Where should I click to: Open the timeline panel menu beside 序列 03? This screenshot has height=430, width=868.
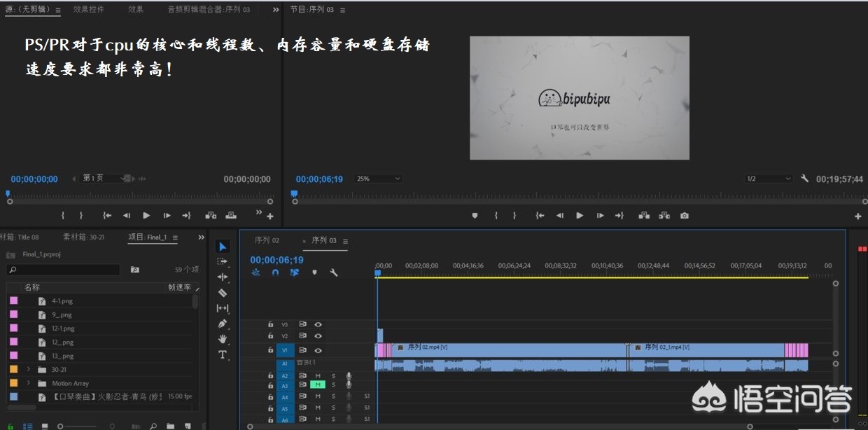tap(345, 241)
